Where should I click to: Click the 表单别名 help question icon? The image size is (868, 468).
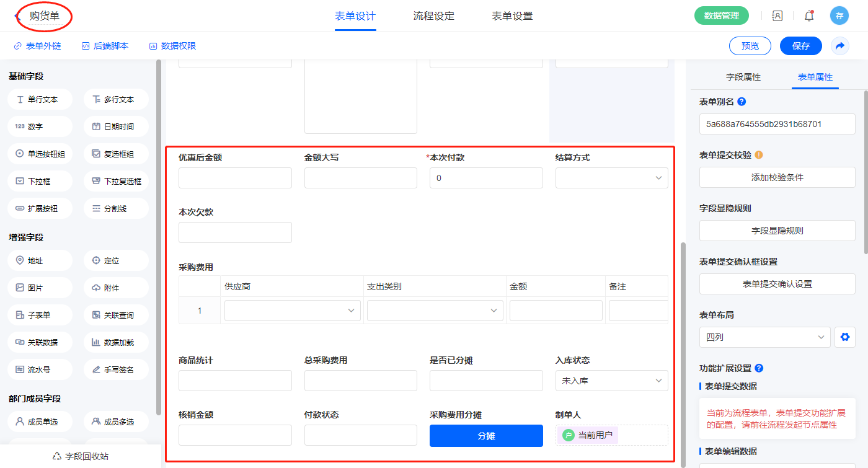tap(742, 102)
